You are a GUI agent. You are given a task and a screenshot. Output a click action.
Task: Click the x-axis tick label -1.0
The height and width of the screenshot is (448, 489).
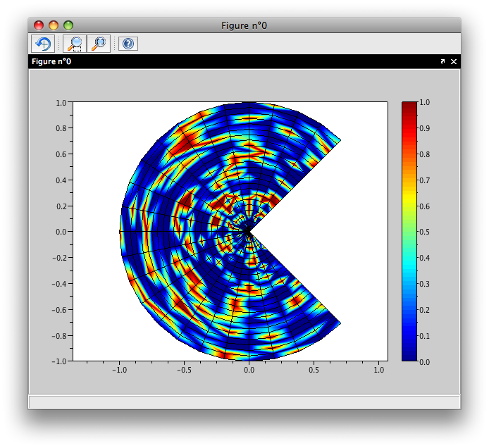click(119, 369)
